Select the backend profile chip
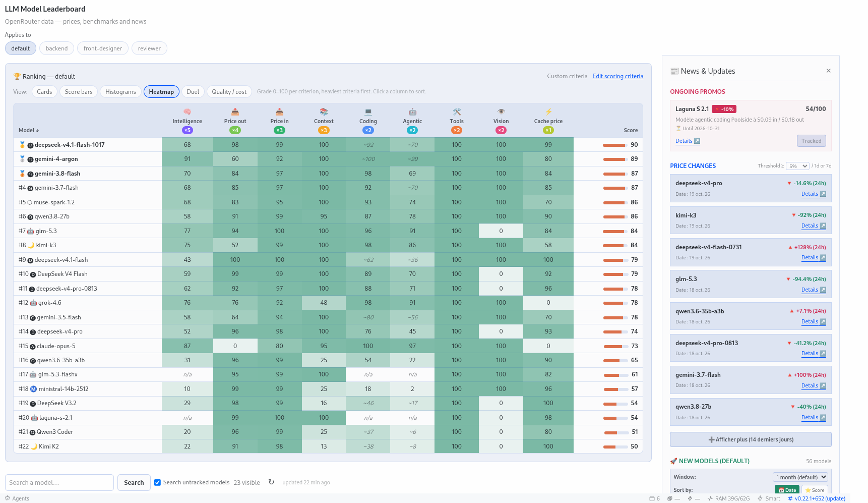868x503 pixels. click(x=56, y=48)
